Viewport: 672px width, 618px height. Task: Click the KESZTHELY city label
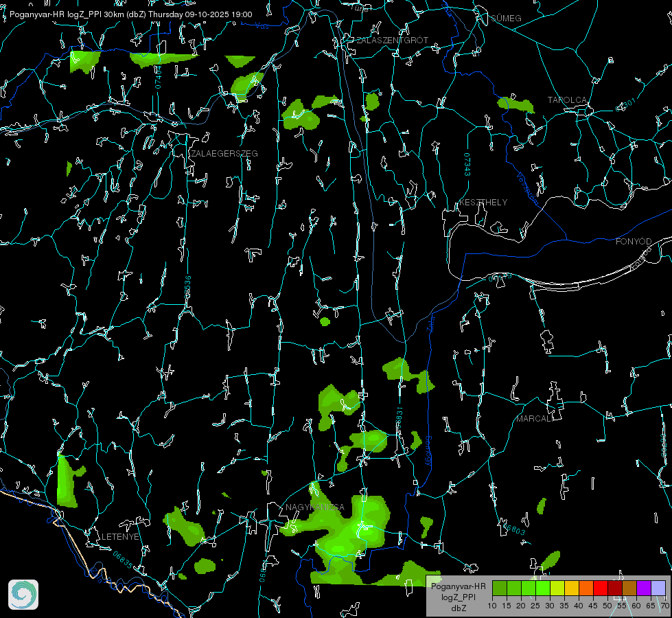[x=483, y=202]
